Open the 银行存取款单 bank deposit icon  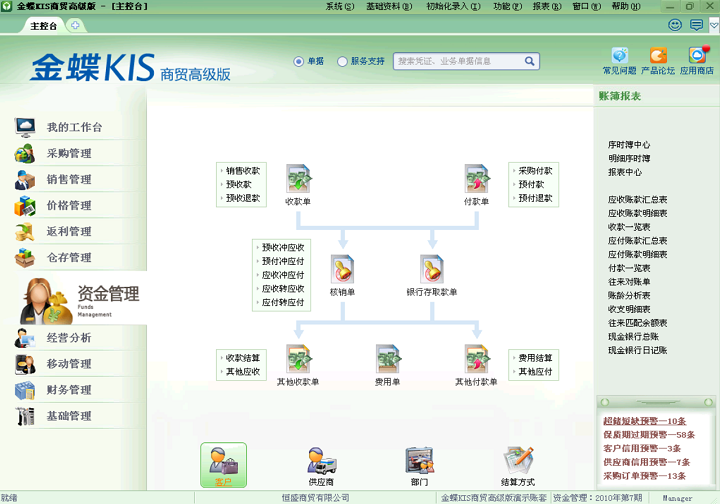pos(432,270)
